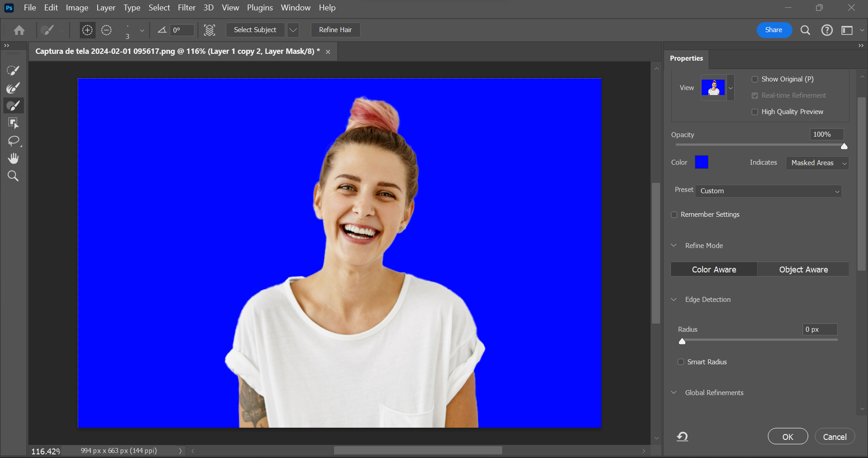Select the Quick Selection tool

pos(13,70)
